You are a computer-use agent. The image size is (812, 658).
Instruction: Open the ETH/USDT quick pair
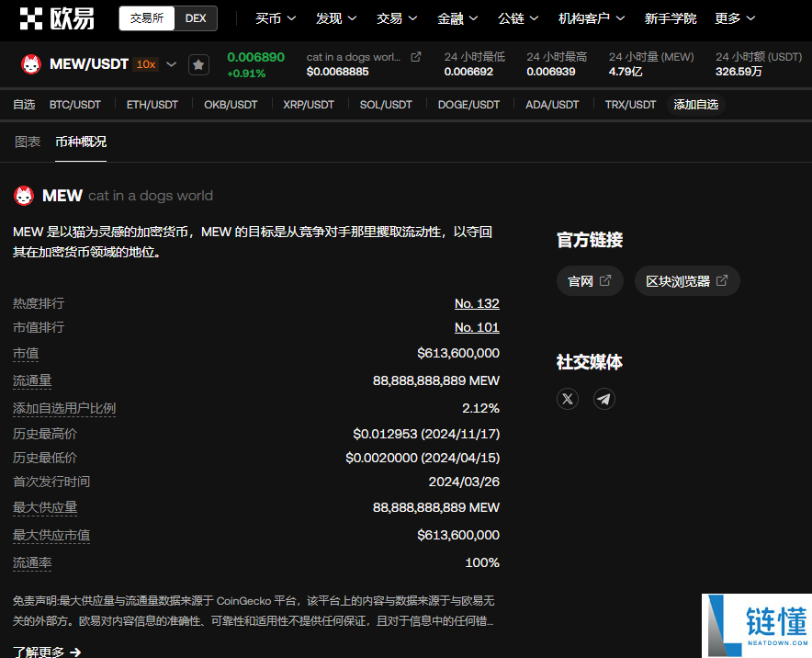pyautogui.click(x=152, y=105)
